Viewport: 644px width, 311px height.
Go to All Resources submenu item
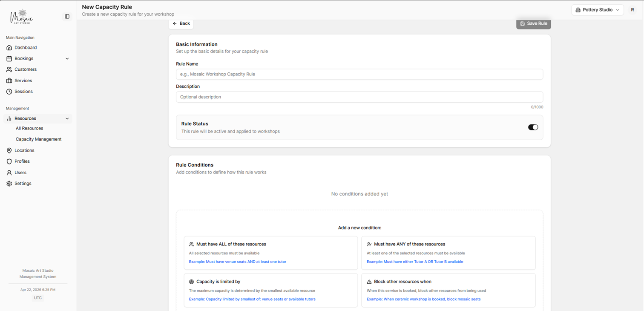[x=29, y=128]
